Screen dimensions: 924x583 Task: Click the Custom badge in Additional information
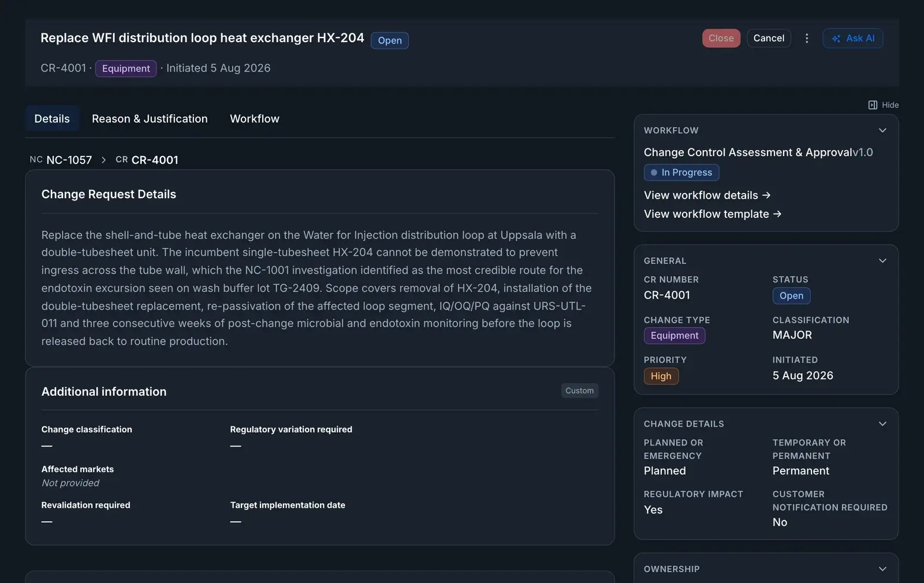(580, 391)
